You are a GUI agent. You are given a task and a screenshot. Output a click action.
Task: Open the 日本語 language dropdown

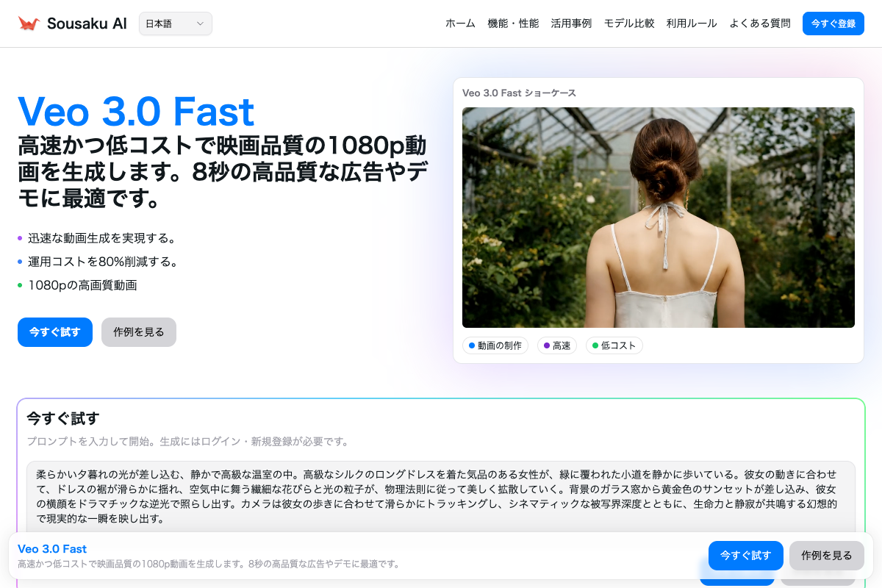(175, 24)
